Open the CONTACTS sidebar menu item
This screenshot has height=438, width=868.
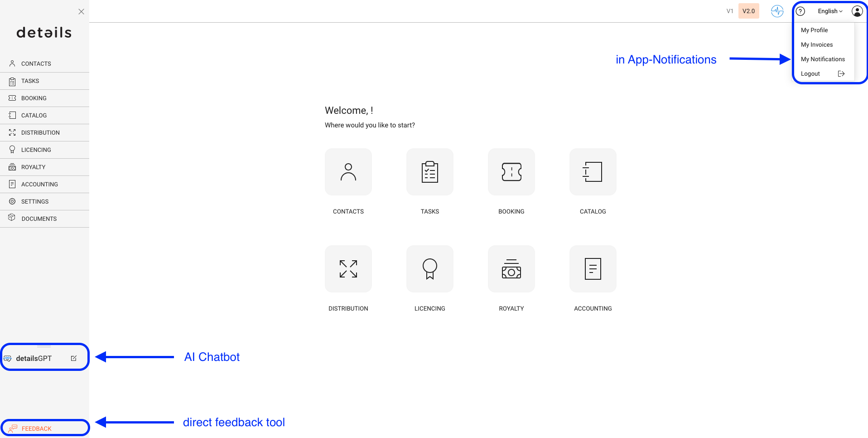[44, 64]
